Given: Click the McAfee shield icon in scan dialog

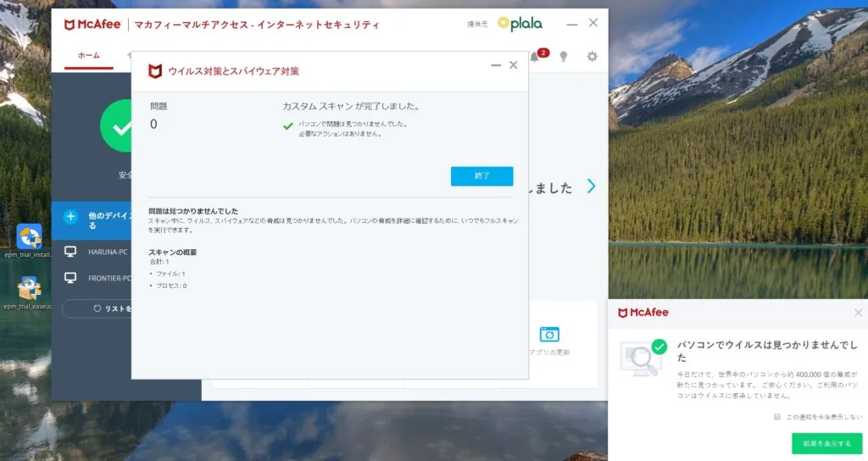Looking at the screenshot, I should [x=155, y=71].
